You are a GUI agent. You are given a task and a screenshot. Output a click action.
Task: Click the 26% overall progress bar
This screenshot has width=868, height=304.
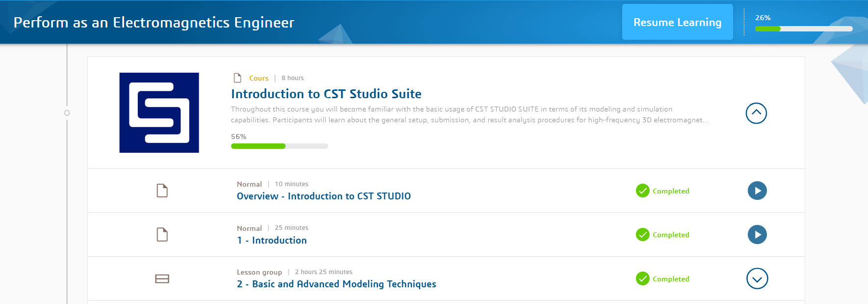tap(803, 28)
